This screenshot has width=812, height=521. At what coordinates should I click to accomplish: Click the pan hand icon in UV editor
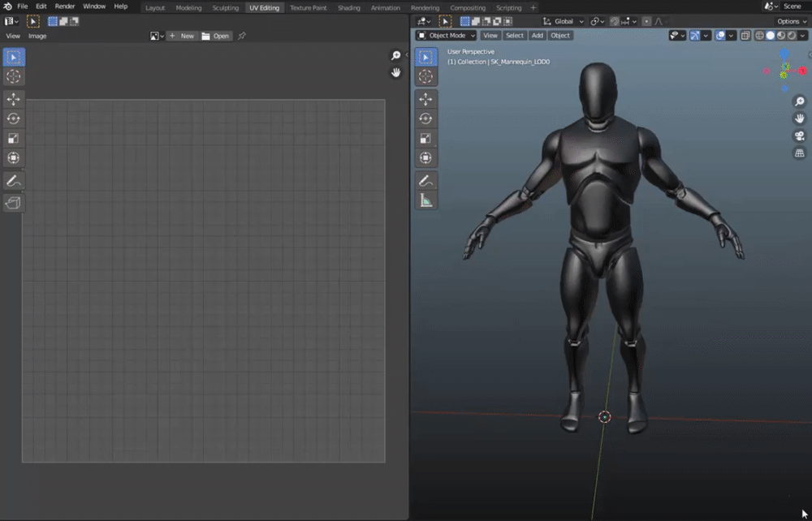pyautogui.click(x=396, y=72)
